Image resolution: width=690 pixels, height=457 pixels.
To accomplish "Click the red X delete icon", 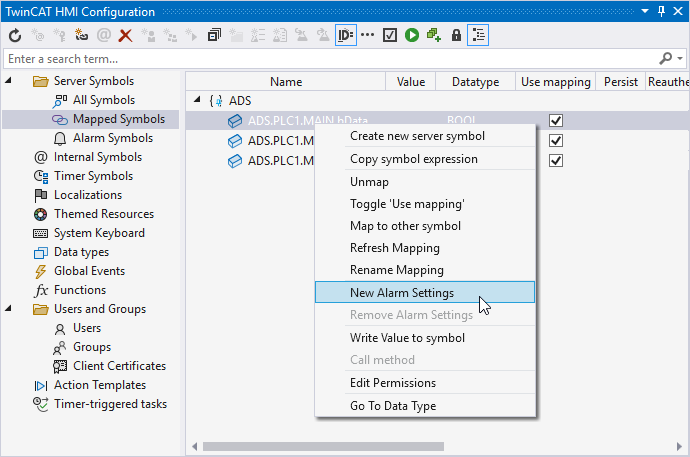I will click(x=125, y=35).
